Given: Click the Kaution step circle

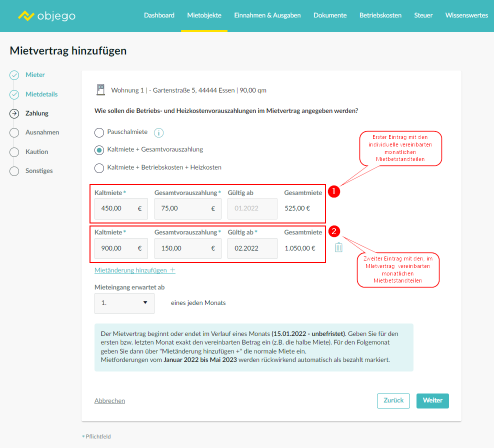Looking at the screenshot, I should point(14,152).
